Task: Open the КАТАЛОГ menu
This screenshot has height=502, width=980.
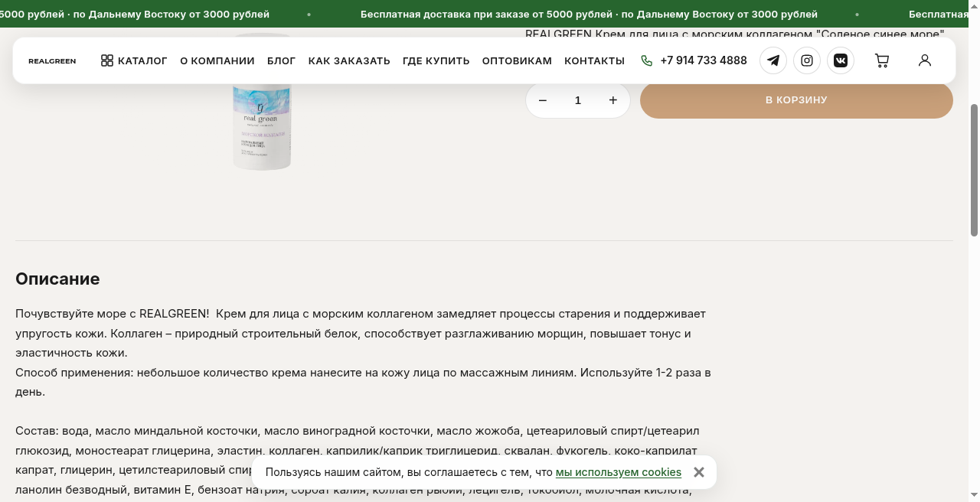Action: tap(134, 60)
